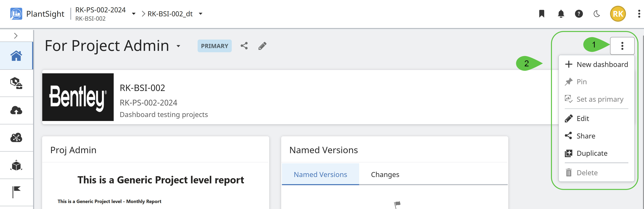Image resolution: width=644 pixels, height=209 pixels.
Task: Enable Set as primary in the menu
Action: [x=600, y=99]
